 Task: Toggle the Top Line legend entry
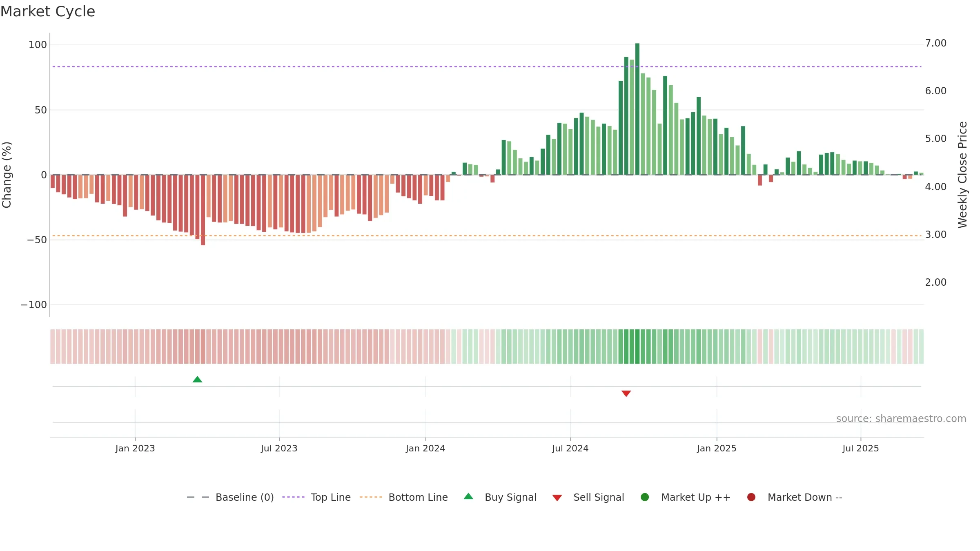(x=316, y=497)
